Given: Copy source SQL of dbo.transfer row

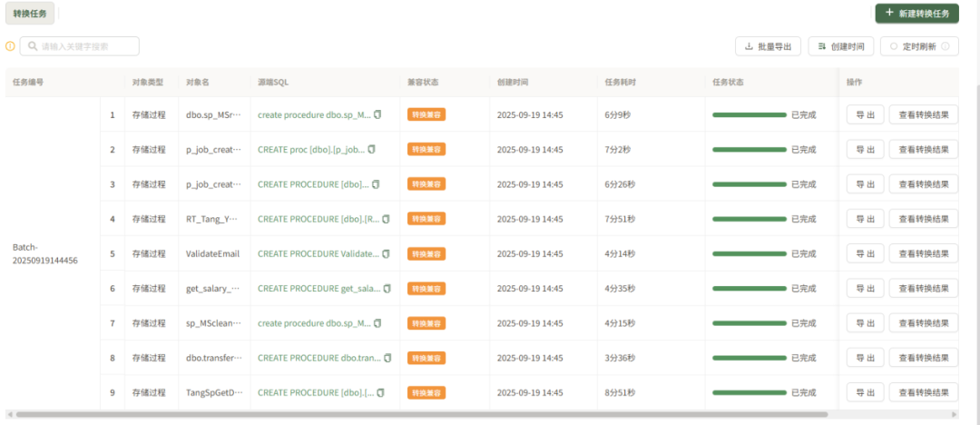Looking at the screenshot, I should (387, 358).
